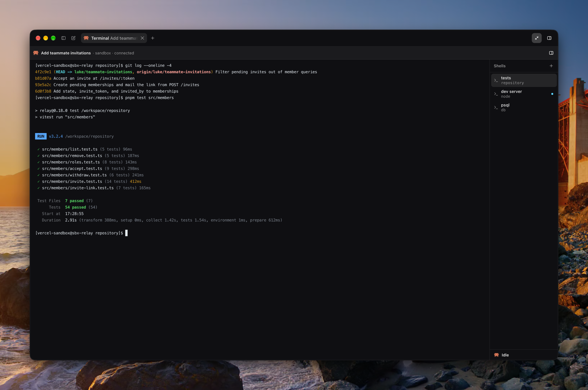Click the start time 17:28:55
Image resolution: width=588 pixels, height=390 pixels.
pos(74,214)
